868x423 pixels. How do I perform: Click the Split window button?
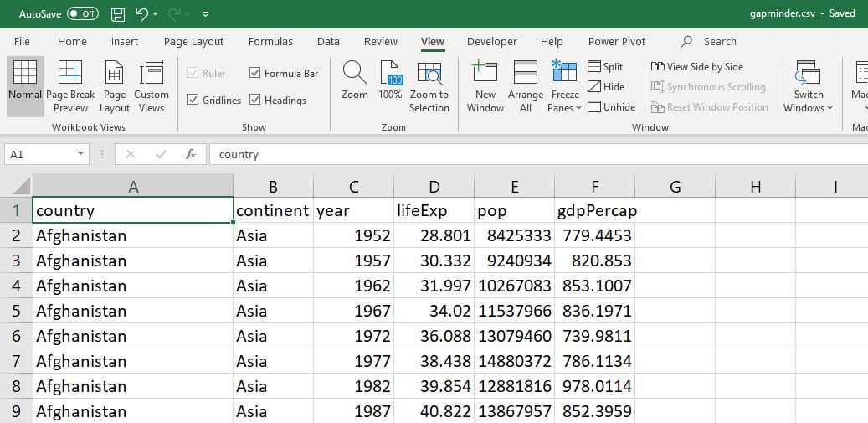605,67
